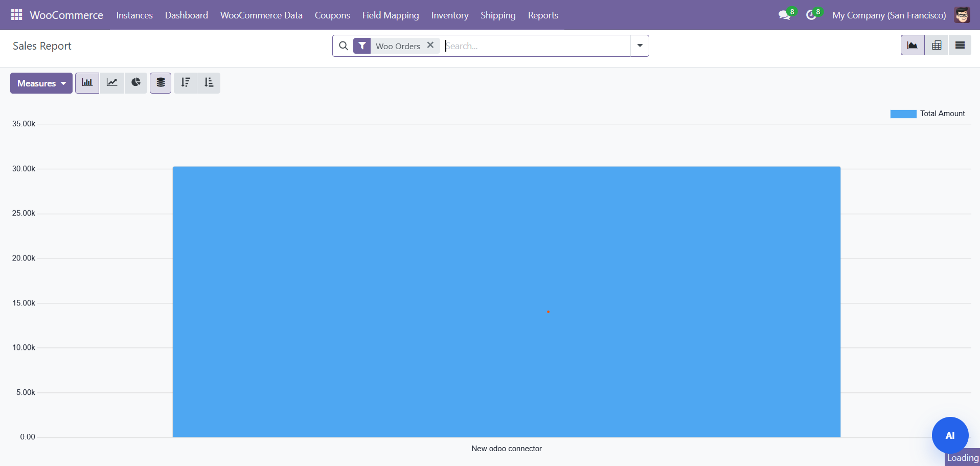The height and width of the screenshot is (466, 980).
Task: Sort chart in descending order
Action: (186, 83)
